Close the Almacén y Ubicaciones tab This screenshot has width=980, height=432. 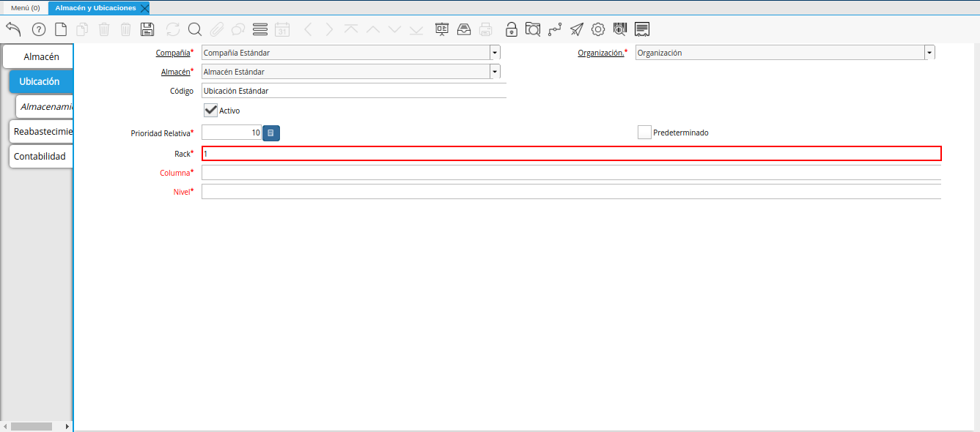pos(144,8)
